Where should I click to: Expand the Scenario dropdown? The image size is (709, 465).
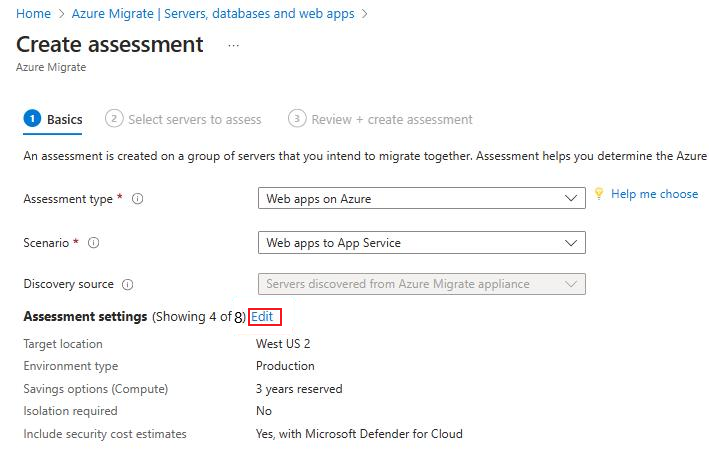coord(421,243)
